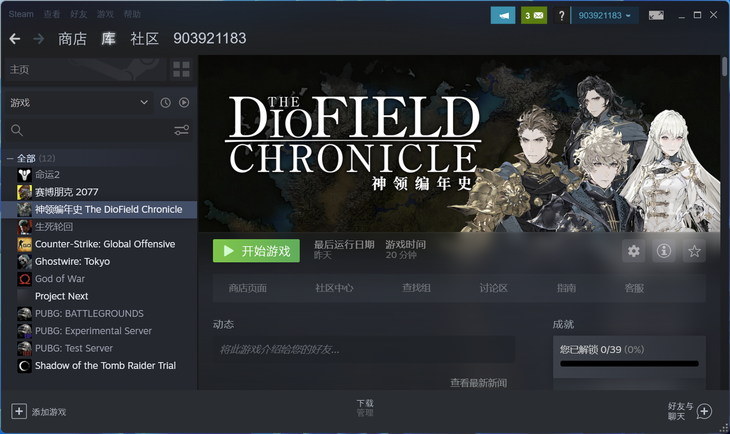Click the activity post input field

[x=364, y=349]
